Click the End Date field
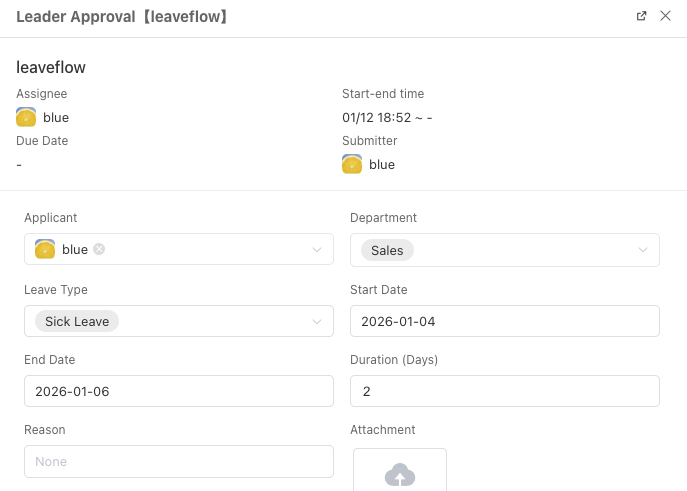Screen dimensions: 687x491 tap(178, 391)
